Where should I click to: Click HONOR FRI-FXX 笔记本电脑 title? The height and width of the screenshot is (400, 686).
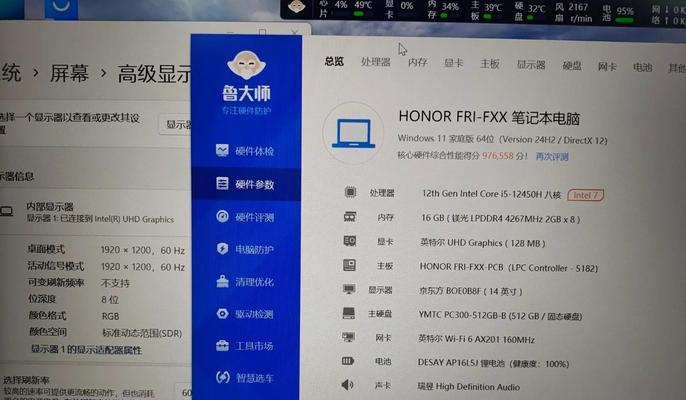489,118
